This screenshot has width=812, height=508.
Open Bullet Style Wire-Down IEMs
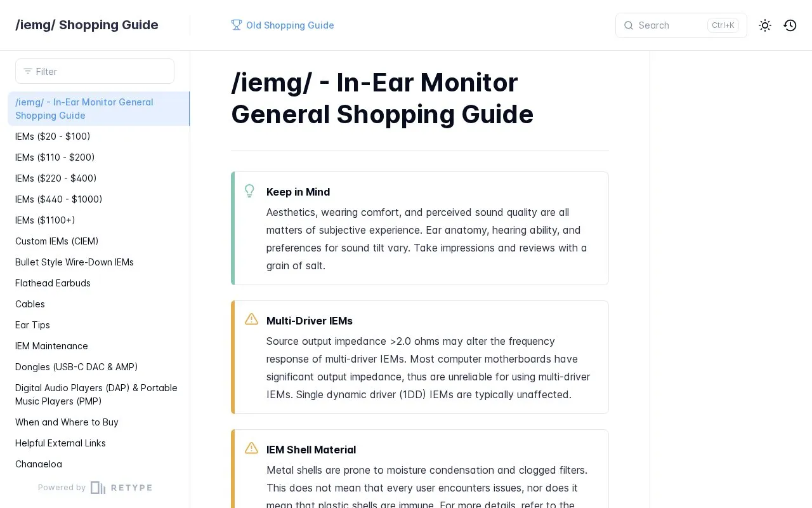point(74,262)
